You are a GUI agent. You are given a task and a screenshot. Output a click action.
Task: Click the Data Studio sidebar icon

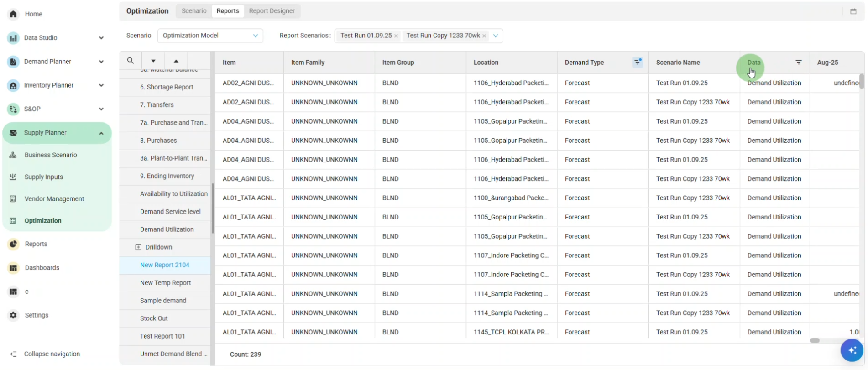pos(13,38)
